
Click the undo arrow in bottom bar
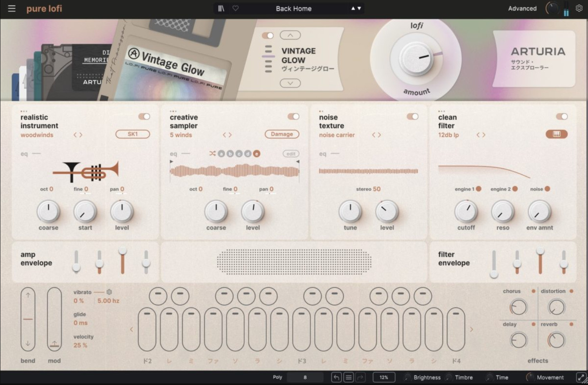click(x=336, y=378)
